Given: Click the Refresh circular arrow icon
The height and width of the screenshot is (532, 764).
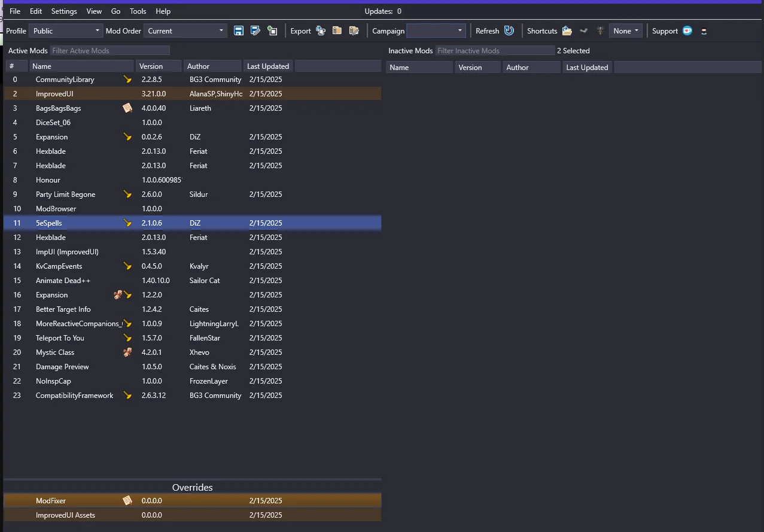Looking at the screenshot, I should 509,31.
